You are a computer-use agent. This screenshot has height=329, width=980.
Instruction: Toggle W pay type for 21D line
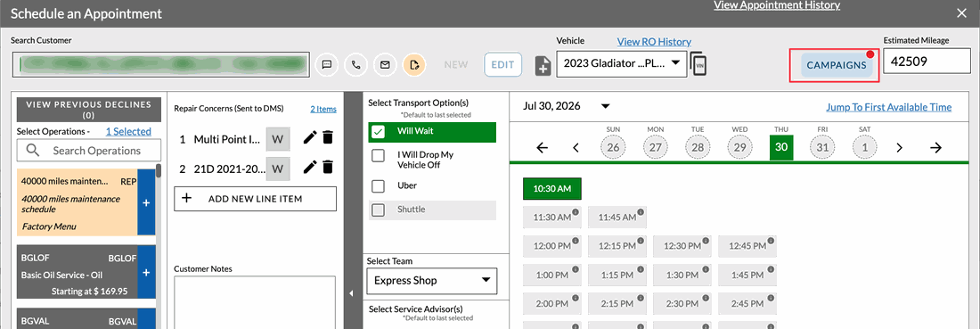click(277, 168)
